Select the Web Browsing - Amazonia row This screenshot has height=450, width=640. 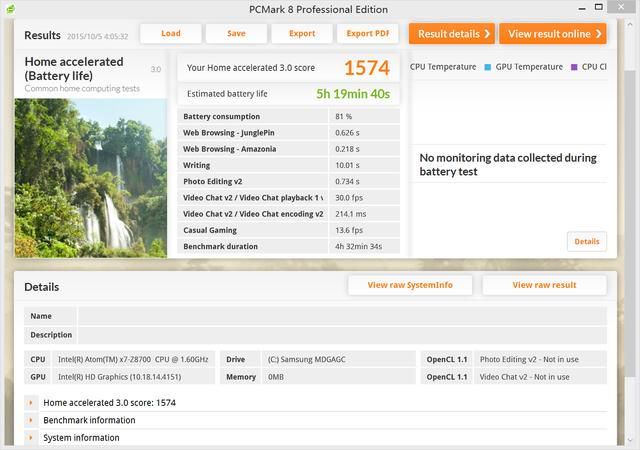(x=289, y=149)
